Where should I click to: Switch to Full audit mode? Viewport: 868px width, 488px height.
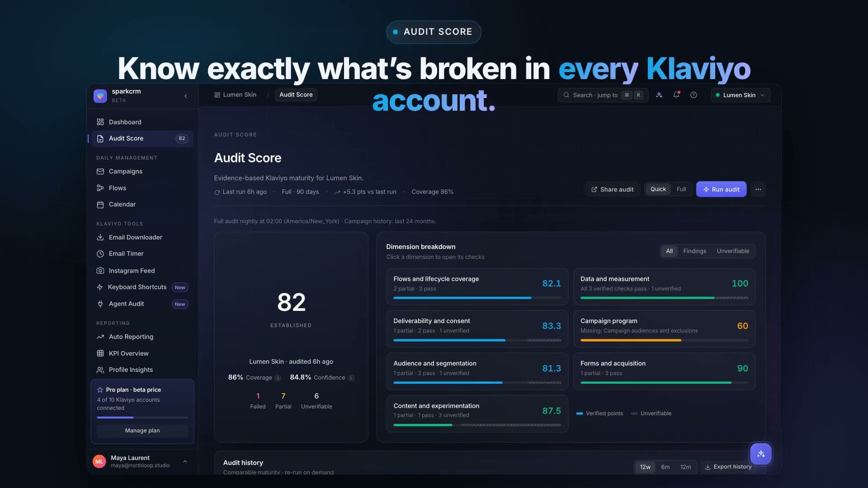pyautogui.click(x=681, y=189)
